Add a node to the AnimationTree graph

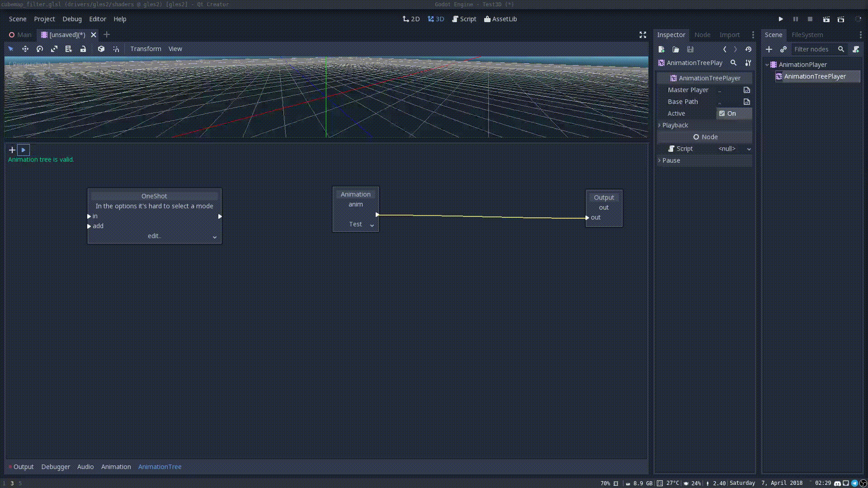click(11, 150)
